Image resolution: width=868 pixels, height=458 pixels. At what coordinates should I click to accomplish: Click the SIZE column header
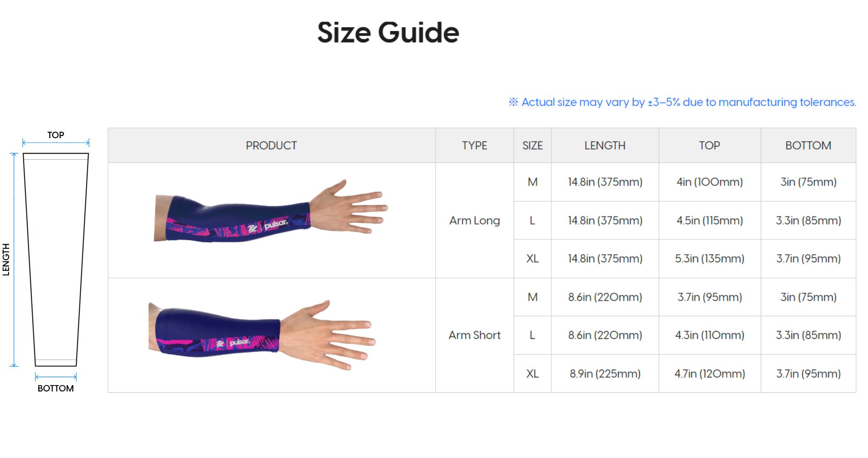[532, 145]
